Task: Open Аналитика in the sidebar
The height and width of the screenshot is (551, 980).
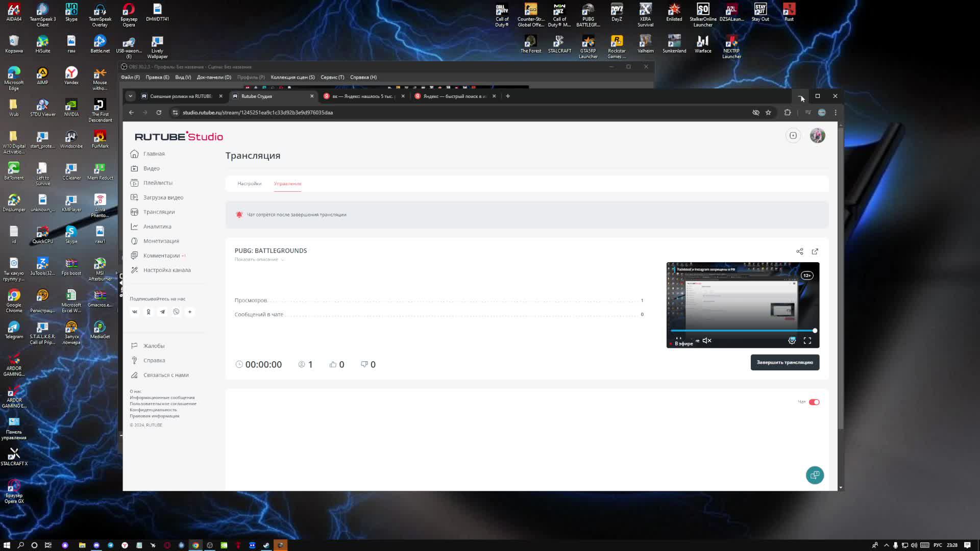Action: pos(157,227)
